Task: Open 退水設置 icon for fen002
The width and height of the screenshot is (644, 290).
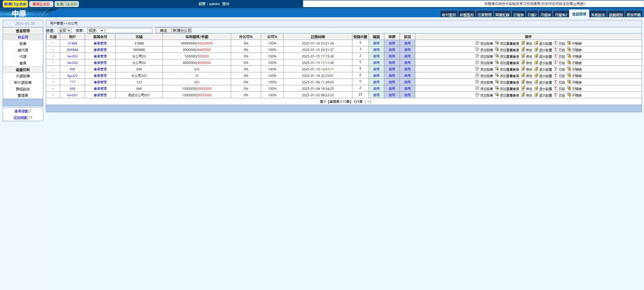Action: coord(536,63)
